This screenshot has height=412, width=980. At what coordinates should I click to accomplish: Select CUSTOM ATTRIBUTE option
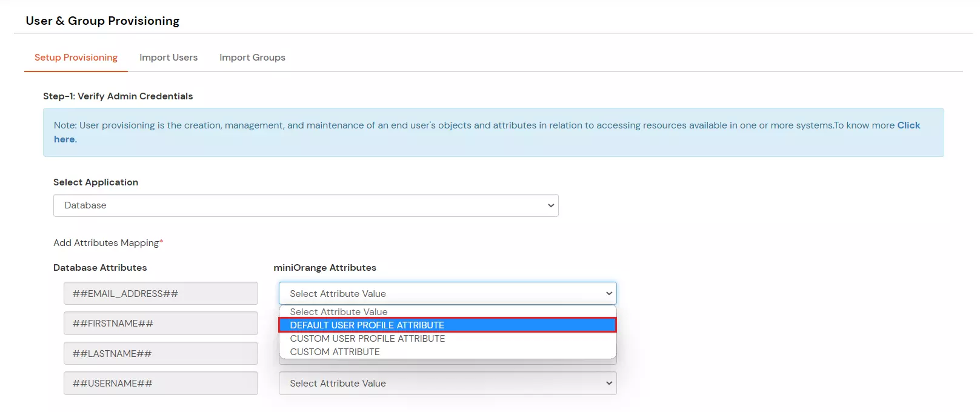pos(447,351)
